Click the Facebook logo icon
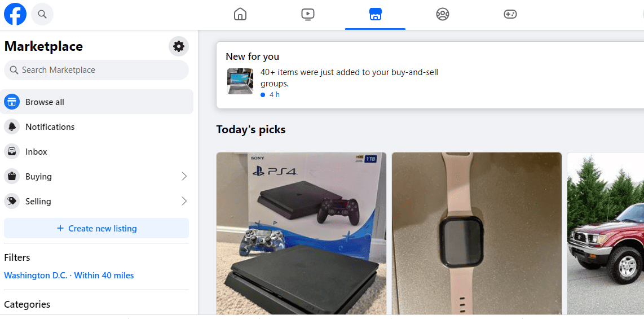Screen dimensions: 644x319 pyautogui.click(x=15, y=14)
